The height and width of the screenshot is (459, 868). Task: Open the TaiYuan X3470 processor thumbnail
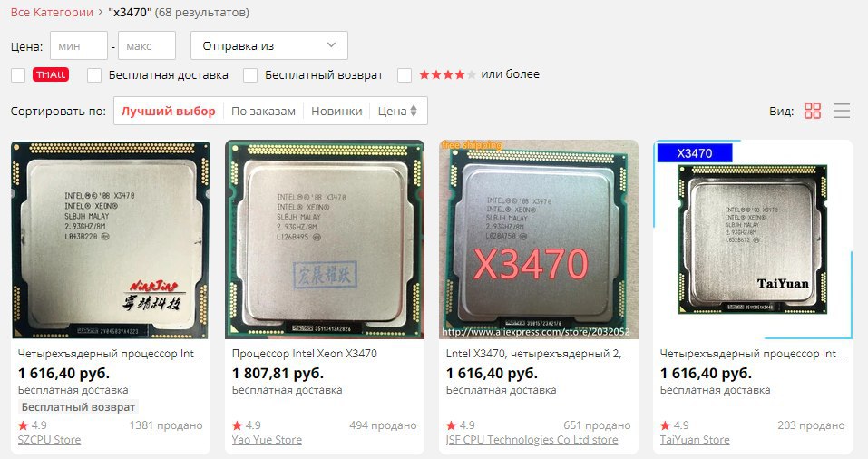pos(753,239)
